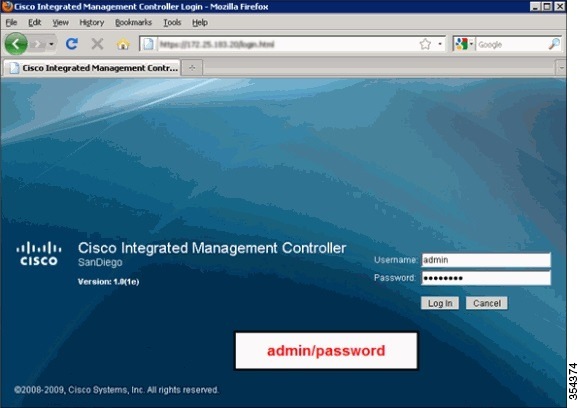Click the page icon in the address bar
The image size is (578, 408).
(148, 44)
